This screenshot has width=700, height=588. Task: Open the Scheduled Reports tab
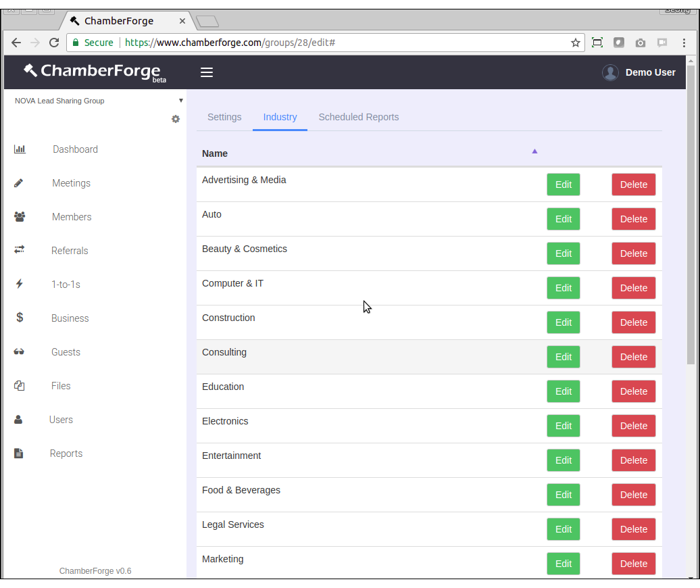click(x=359, y=117)
